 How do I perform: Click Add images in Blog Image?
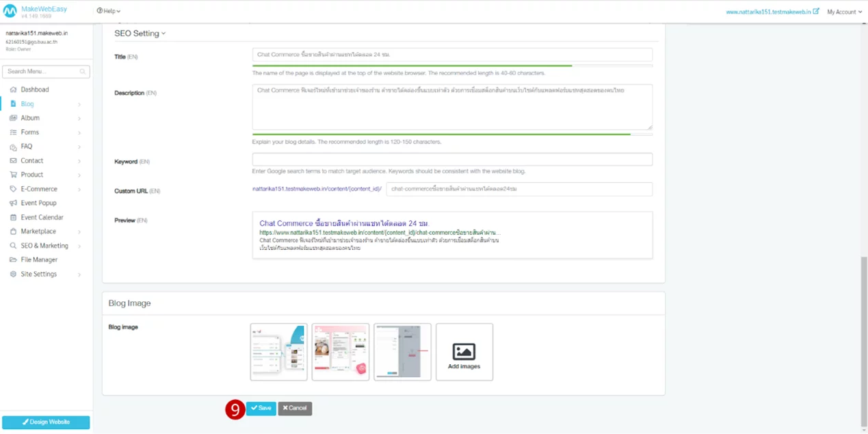pyautogui.click(x=464, y=352)
